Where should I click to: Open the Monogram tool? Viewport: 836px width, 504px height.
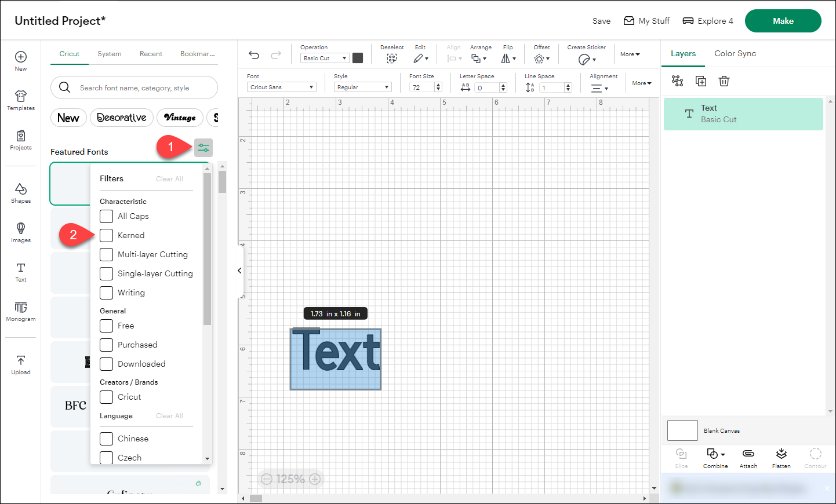[x=20, y=312]
